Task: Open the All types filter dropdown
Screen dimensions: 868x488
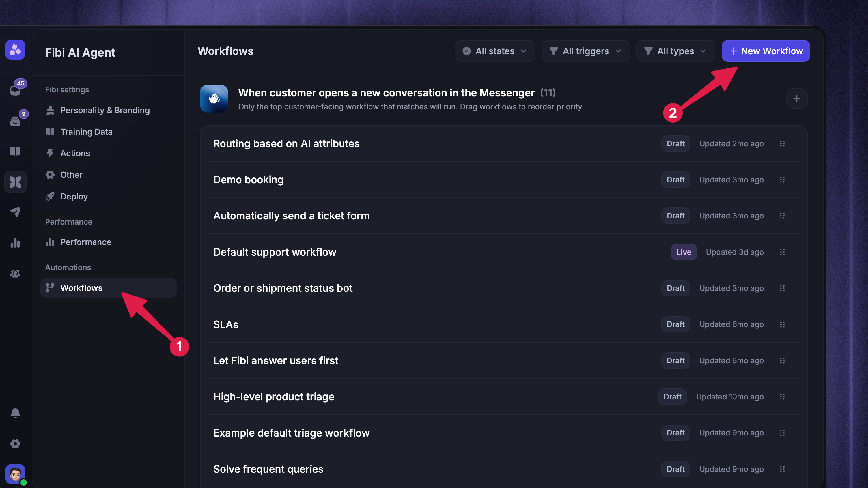Action: pyautogui.click(x=675, y=51)
